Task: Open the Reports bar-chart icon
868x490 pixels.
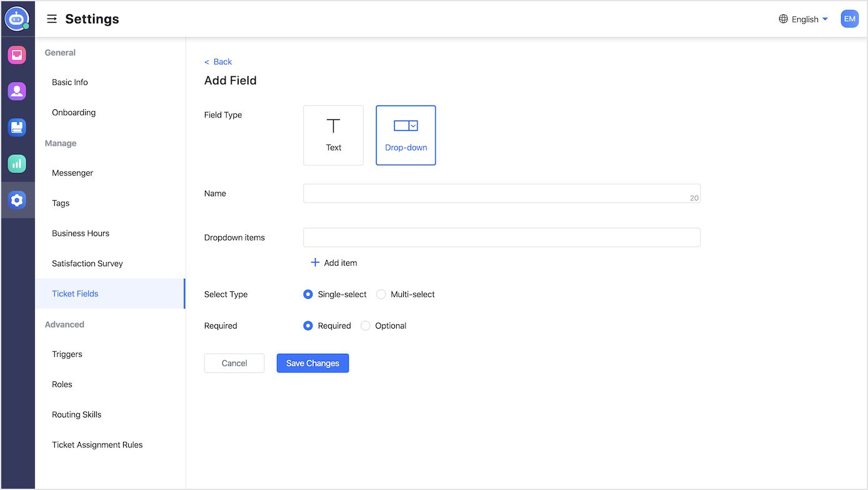Action: coord(16,163)
